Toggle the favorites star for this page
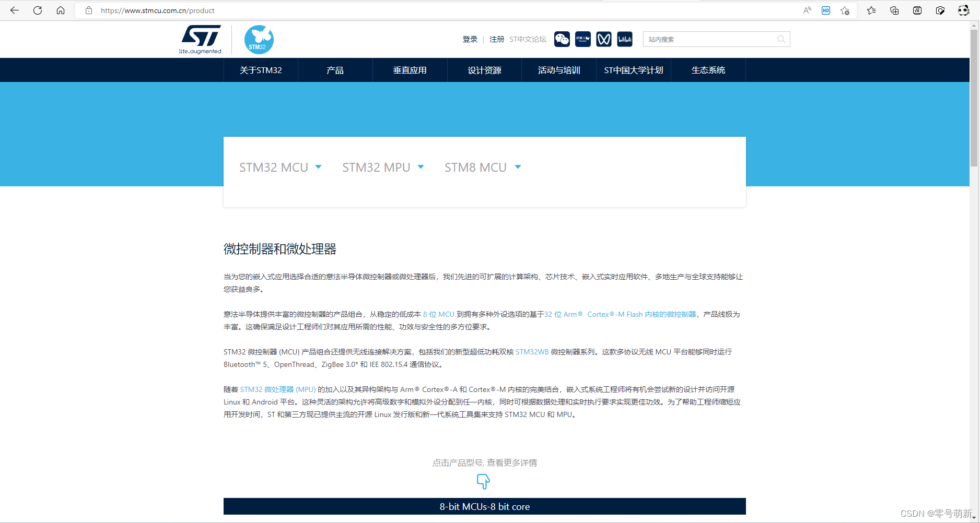This screenshot has height=523, width=980. coord(845,10)
